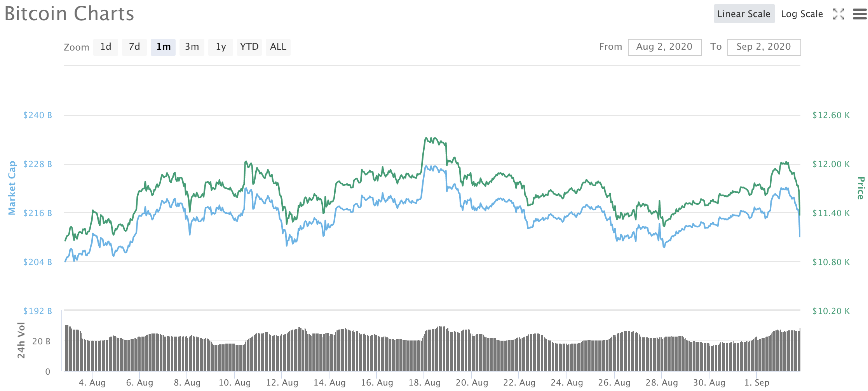
Task: Click the Price axis label
Action: [x=861, y=188]
